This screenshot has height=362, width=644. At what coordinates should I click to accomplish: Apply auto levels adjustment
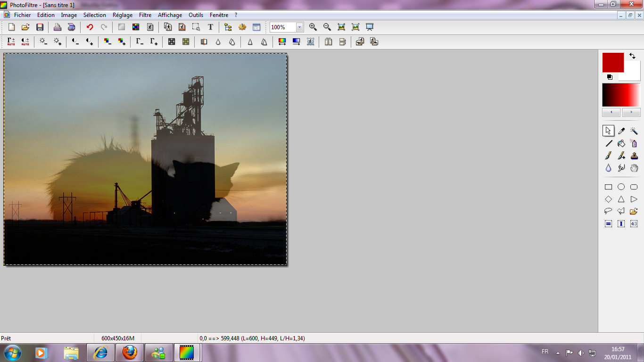pyautogui.click(x=11, y=42)
